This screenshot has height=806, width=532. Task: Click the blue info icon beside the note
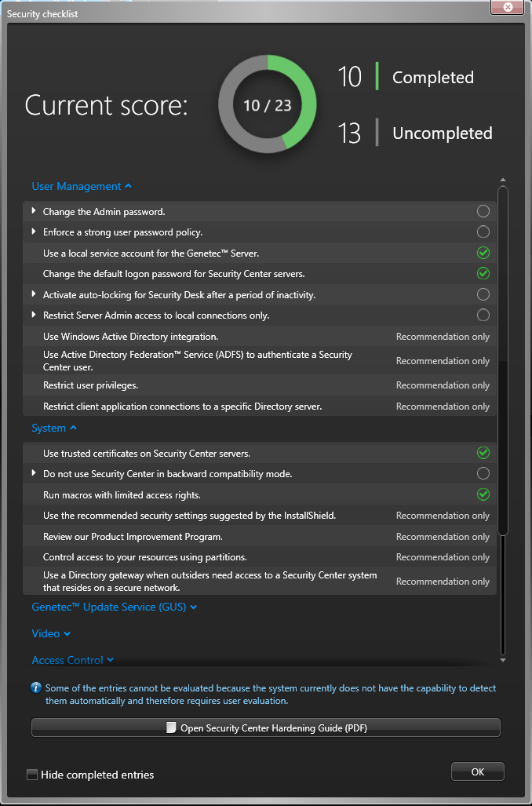(36, 687)
